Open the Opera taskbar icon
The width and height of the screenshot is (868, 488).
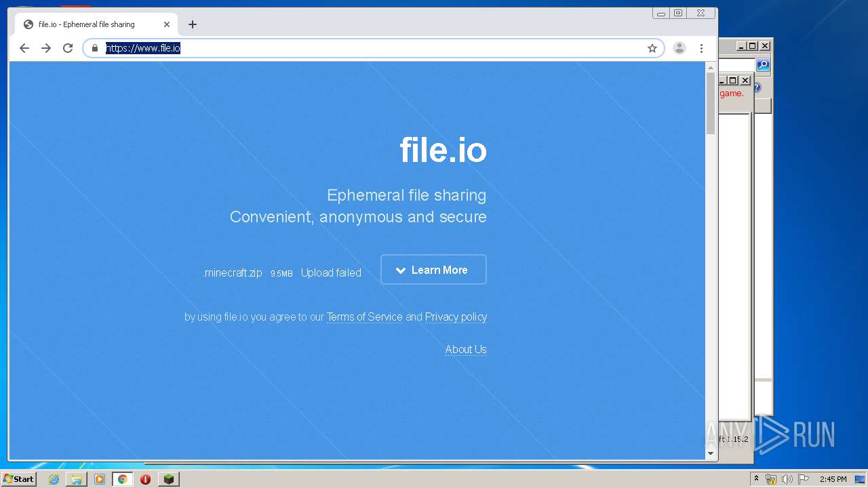145,479
